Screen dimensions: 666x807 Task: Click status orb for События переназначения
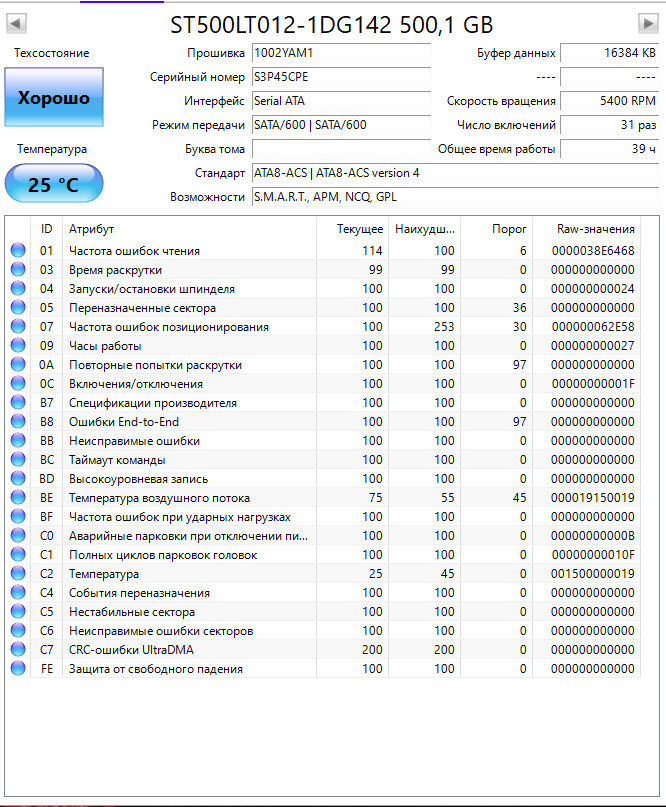click(18, 592)
